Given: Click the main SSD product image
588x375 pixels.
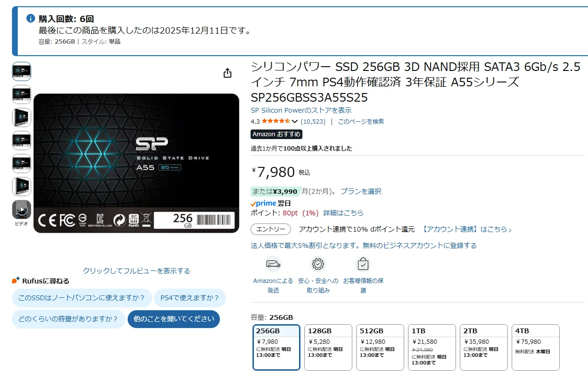Looking at the screenshot, I should point(136,163).
